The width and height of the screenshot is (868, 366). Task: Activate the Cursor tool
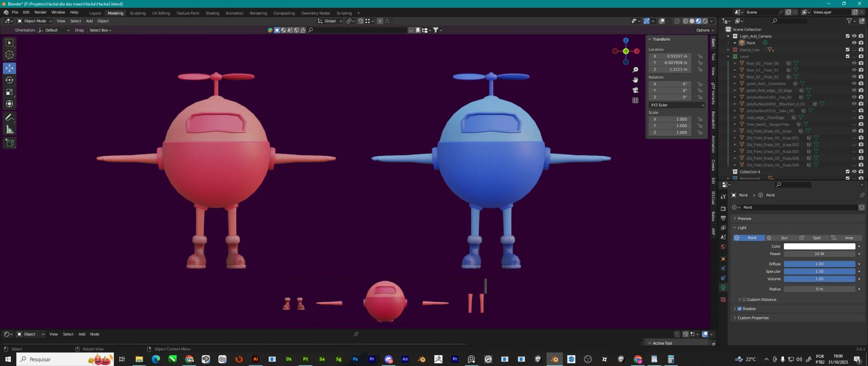point(9,55)
